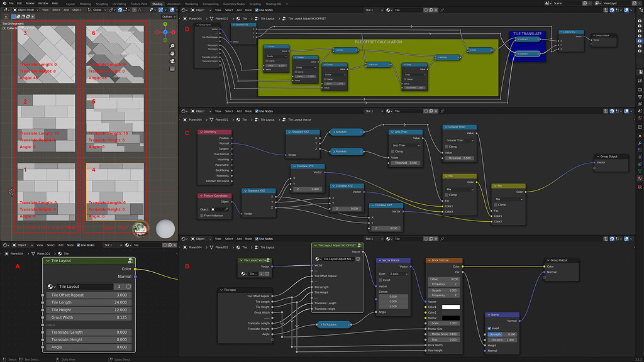Open the Render menu
The image size is (644, 362).
30,3
